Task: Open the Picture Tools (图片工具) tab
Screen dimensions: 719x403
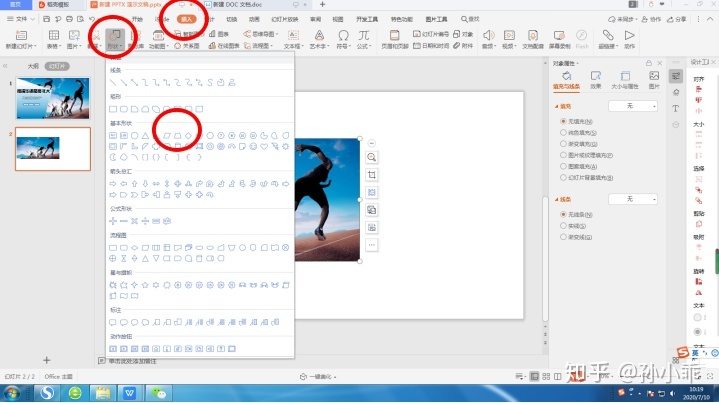Action: click(436, 19)
